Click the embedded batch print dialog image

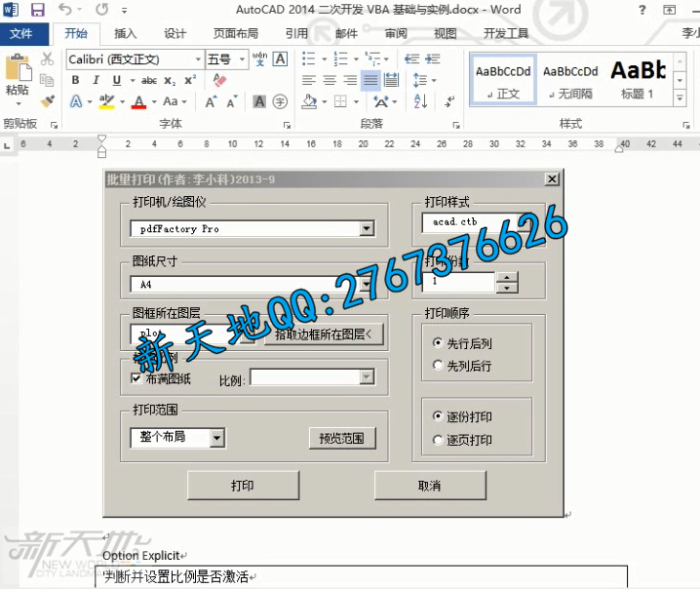pos(333,343)
